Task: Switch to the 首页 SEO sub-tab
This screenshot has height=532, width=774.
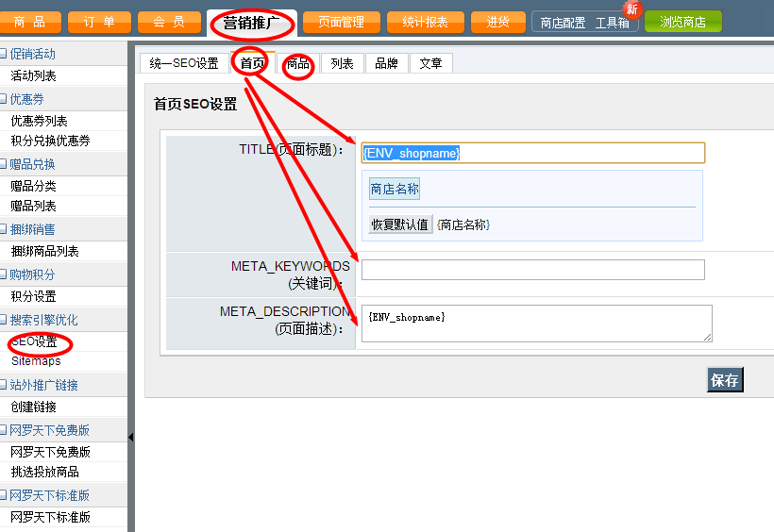Action: click(x=253, y=63)
